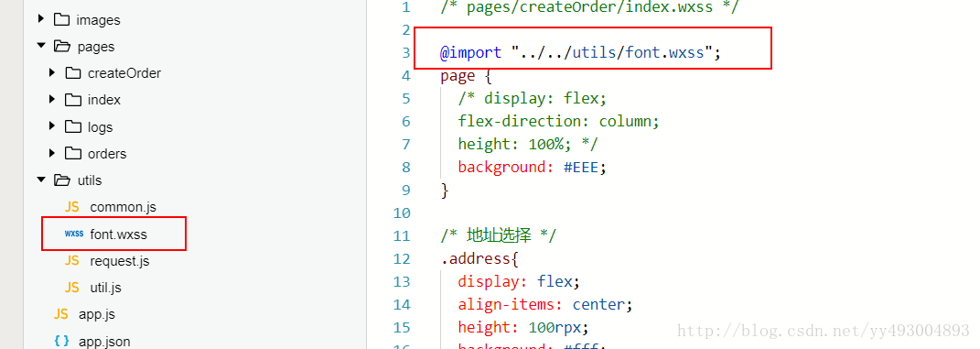980x349 pixels.
Task: Click the 'height: 100%;' comment line
Action: coord(528,145)
